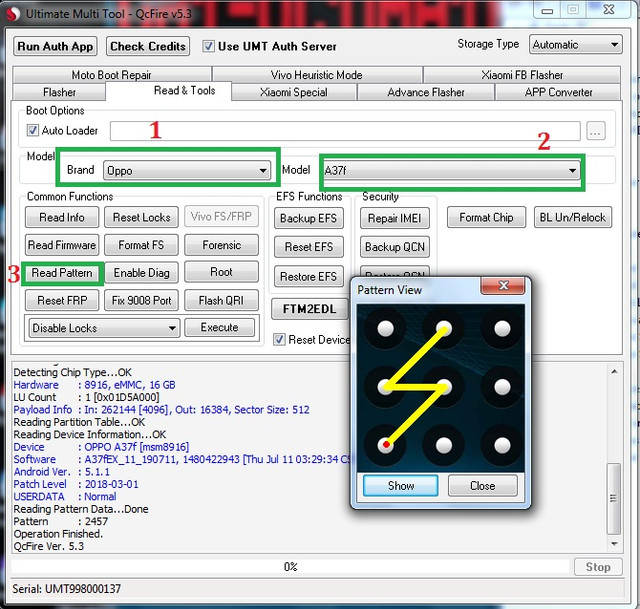640x609 pixels.
Task: Click the 'Pattern : 2457' log line
Action: (60, 521)
